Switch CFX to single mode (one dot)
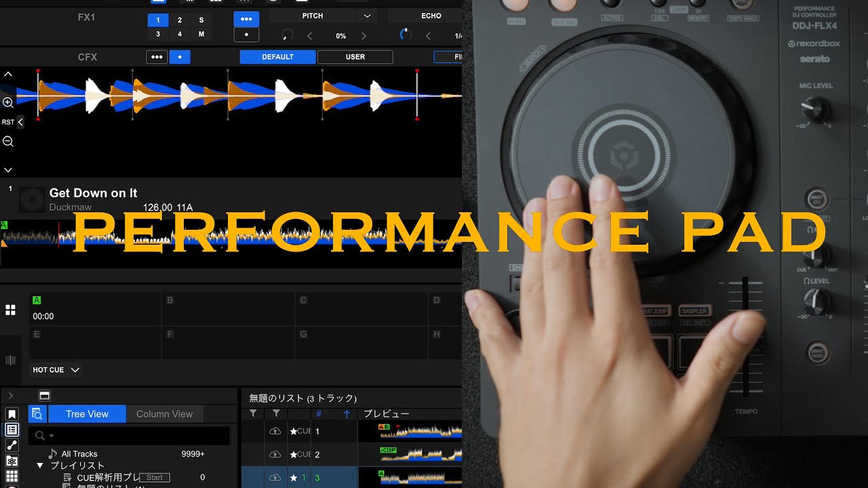The width and height of the screenshot is (868, 488). 180,57
